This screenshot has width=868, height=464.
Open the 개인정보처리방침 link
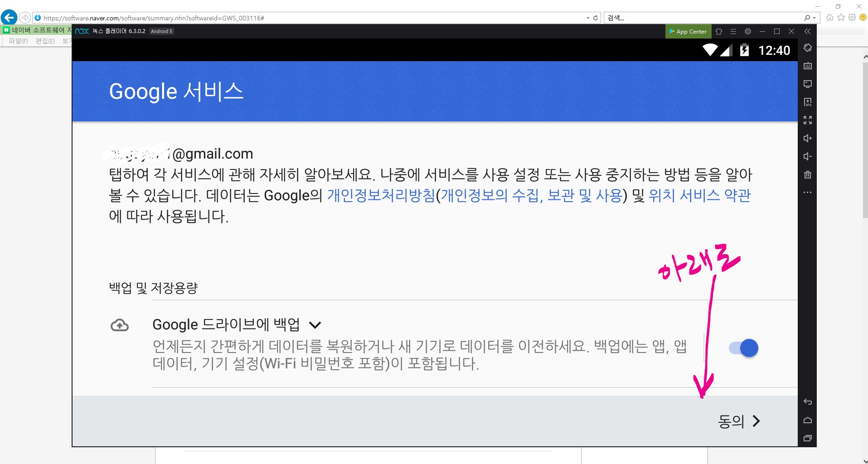[381, 195]
